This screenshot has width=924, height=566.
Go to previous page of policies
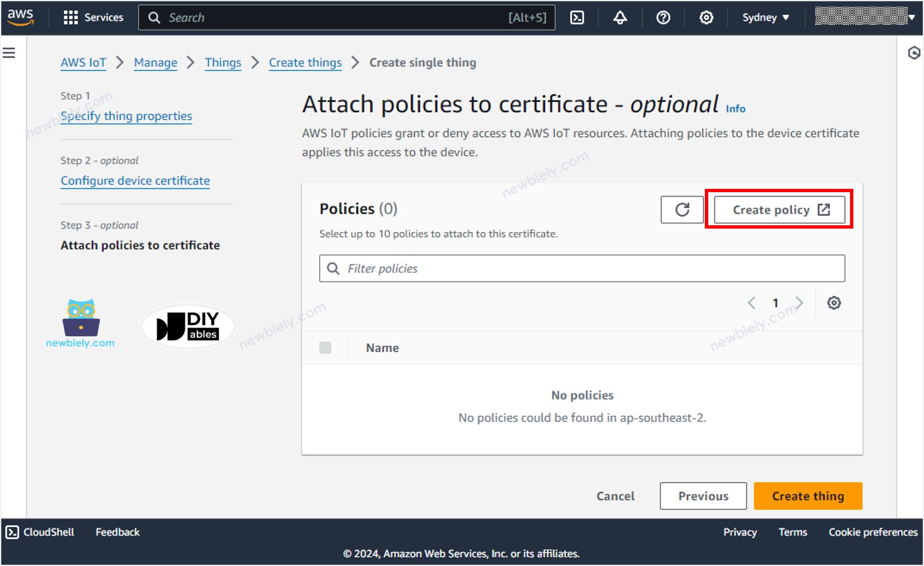tap(751, 303)
